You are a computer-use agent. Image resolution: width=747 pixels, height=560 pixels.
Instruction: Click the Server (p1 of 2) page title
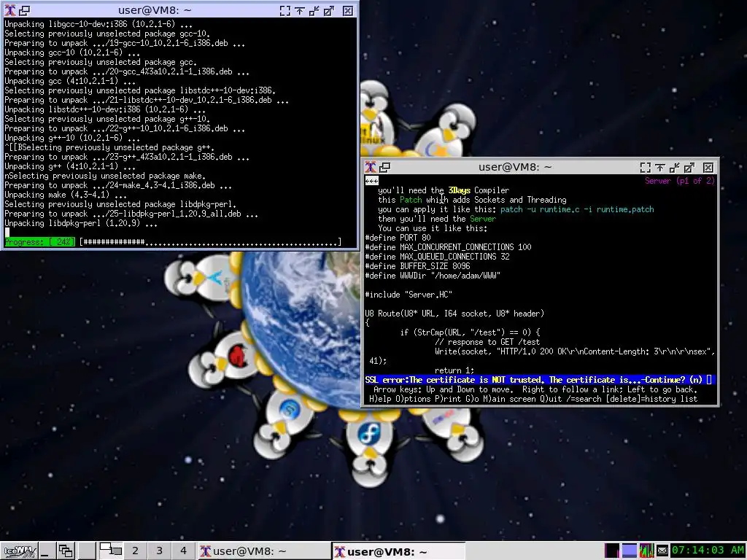tap(680, 181)
